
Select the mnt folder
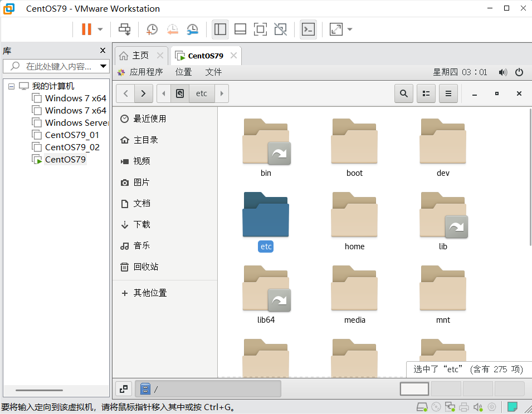point(443,294)
